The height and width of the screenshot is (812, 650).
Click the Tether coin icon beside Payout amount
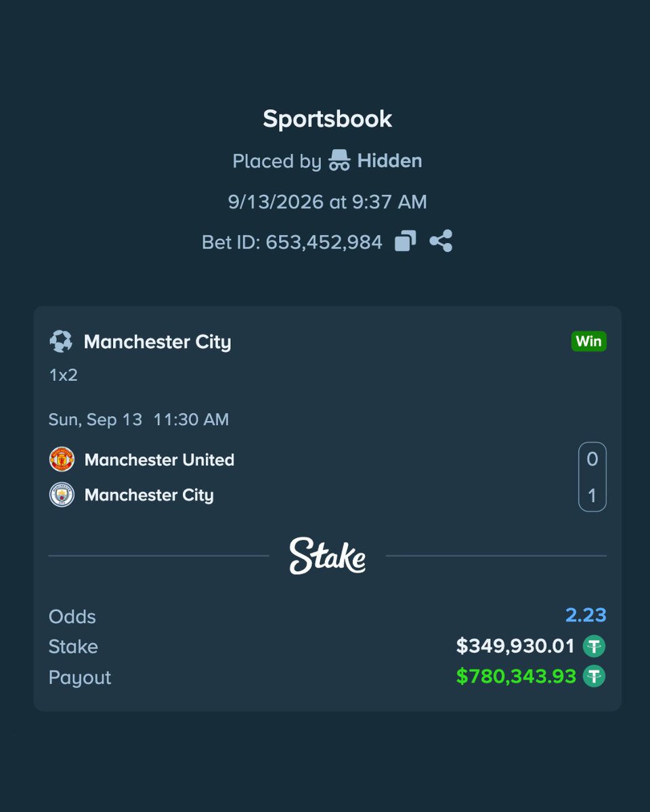(x=594, y=676)
